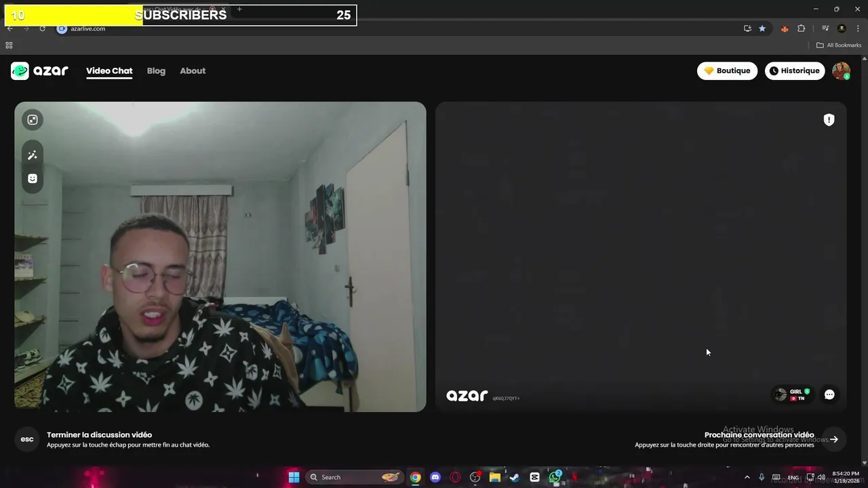Open the All Bookmarks folder

(x=838, y=45)
